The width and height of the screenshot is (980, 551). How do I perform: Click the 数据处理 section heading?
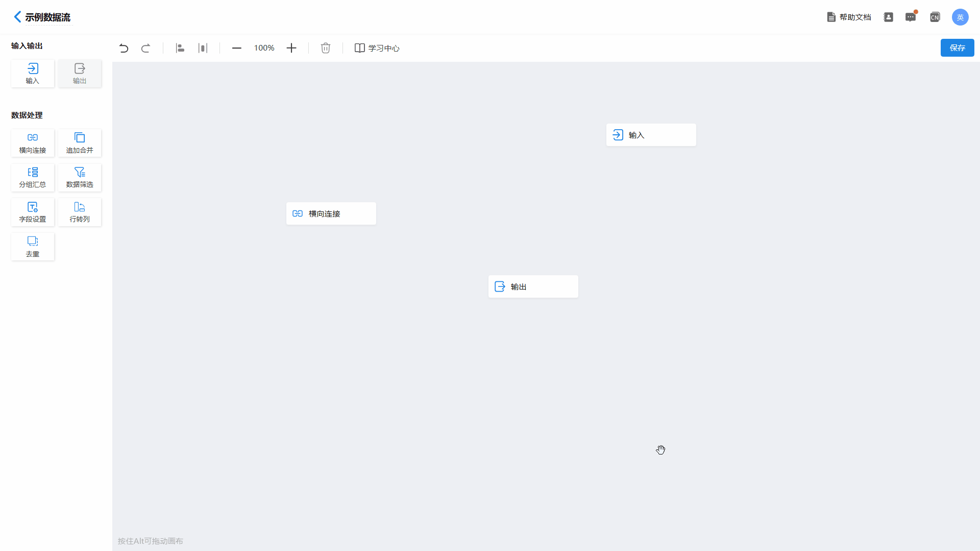pyautogui.click(x=27, y=115)
